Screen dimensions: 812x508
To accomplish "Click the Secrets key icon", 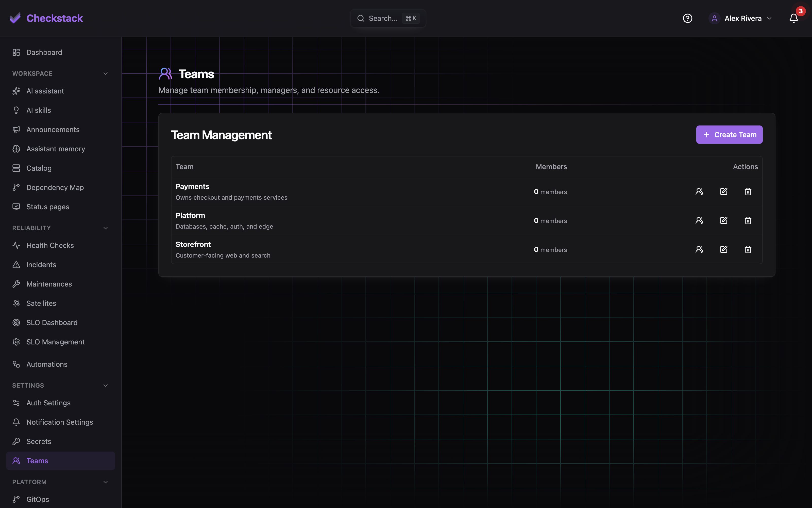I will click(16, 441).
